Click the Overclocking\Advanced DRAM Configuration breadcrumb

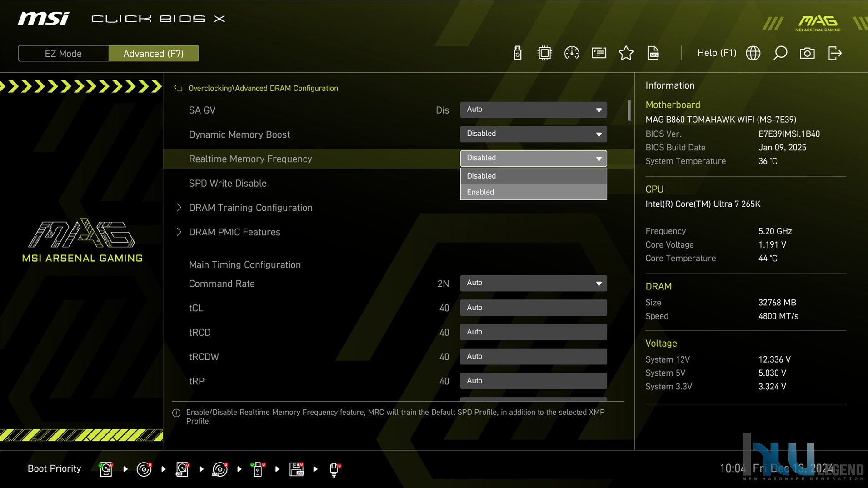pos(263,88)
